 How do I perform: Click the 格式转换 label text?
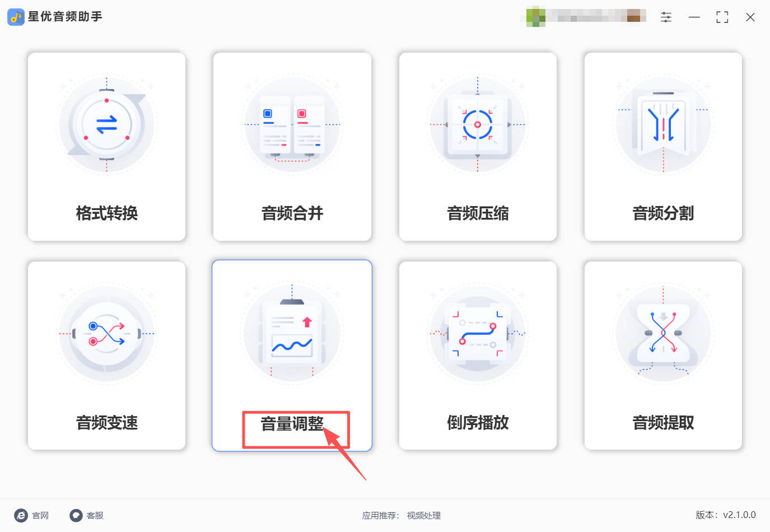point(106,213)
